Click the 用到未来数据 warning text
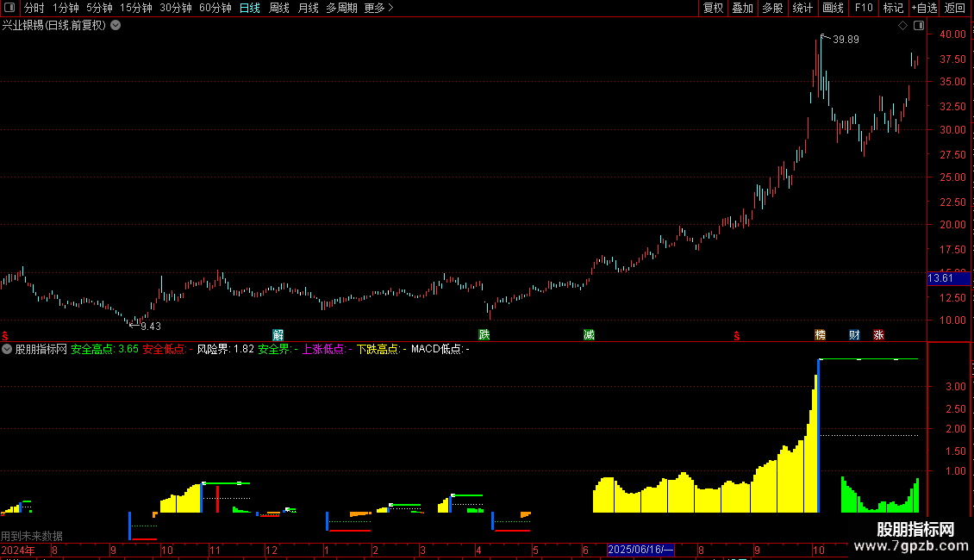Screen dimensions: 974x560 pos(32,536)
